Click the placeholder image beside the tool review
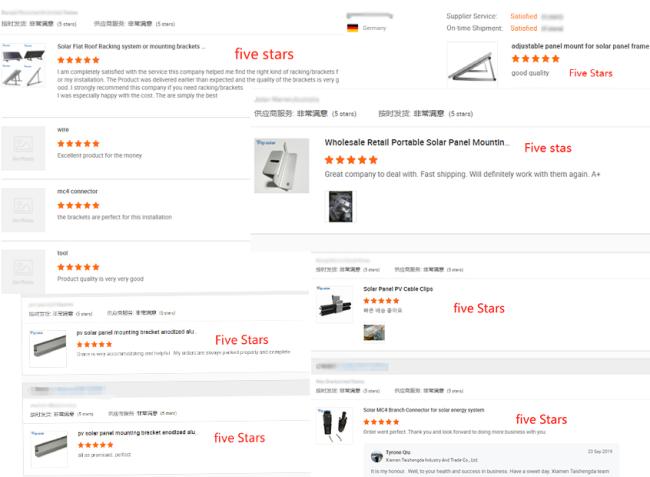 pyautogui.click(x=23, y=271)
